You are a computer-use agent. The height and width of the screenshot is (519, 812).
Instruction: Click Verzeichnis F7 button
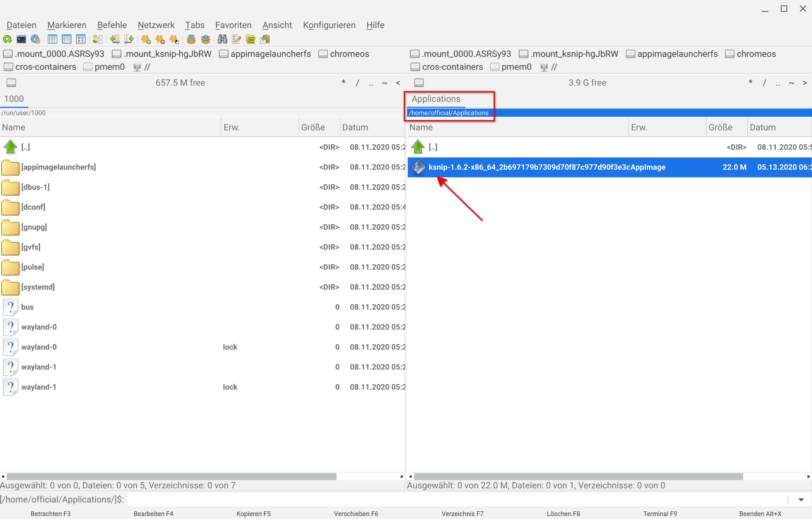[462, 514]
